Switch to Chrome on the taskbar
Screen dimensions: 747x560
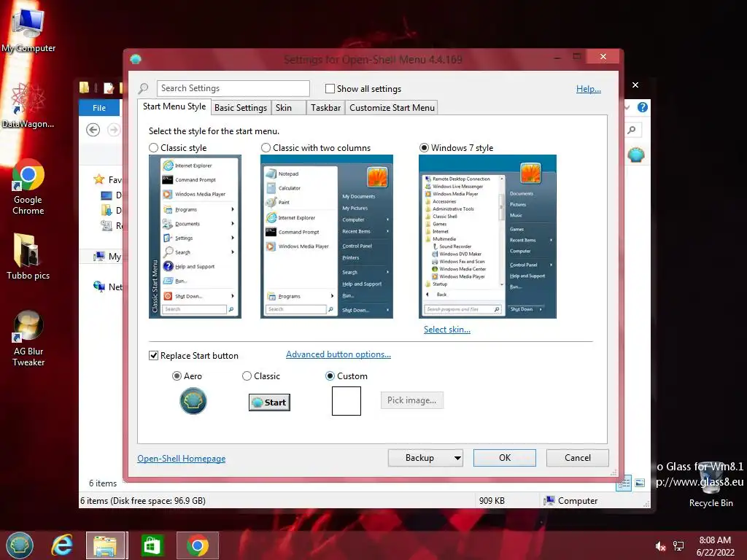[x=197, y=545]
